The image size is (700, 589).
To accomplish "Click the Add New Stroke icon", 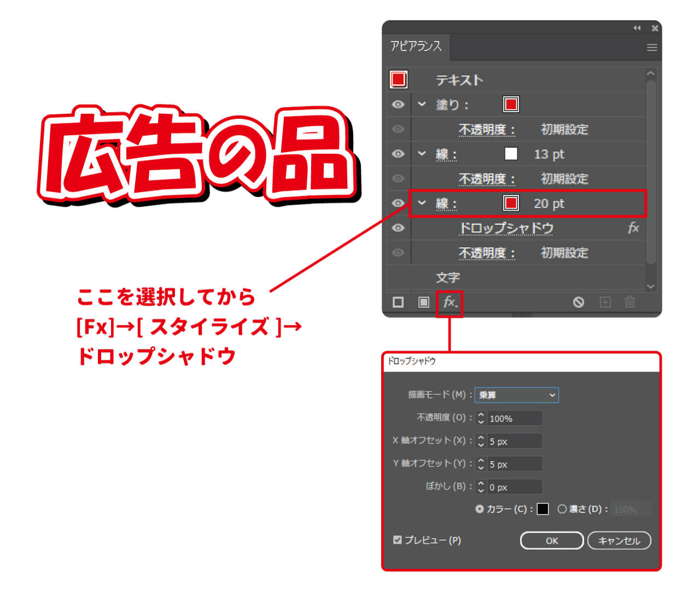I will [423, 302].
